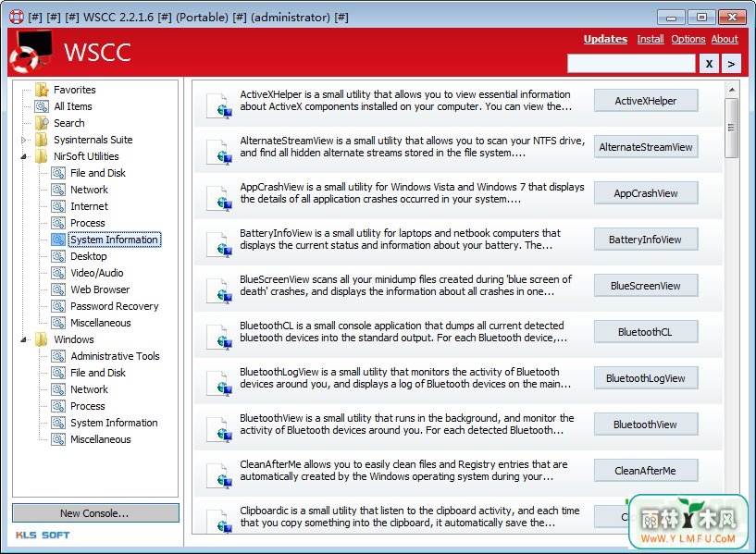The height and width of the screenshot is (554, 756).
Task: Click the icon beside Video/Audio category
Action: (x=58, y=273)
